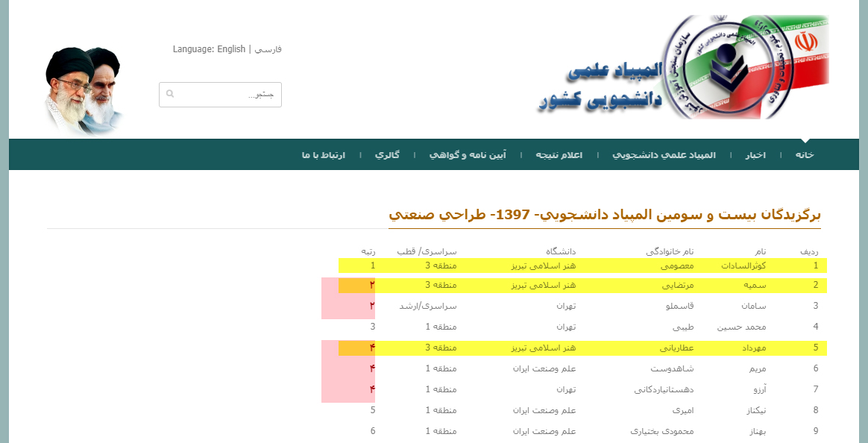This screenshot has width=868, height=443.
Task: Select the name مهرداد in row 5
Action: pos(755,348)
